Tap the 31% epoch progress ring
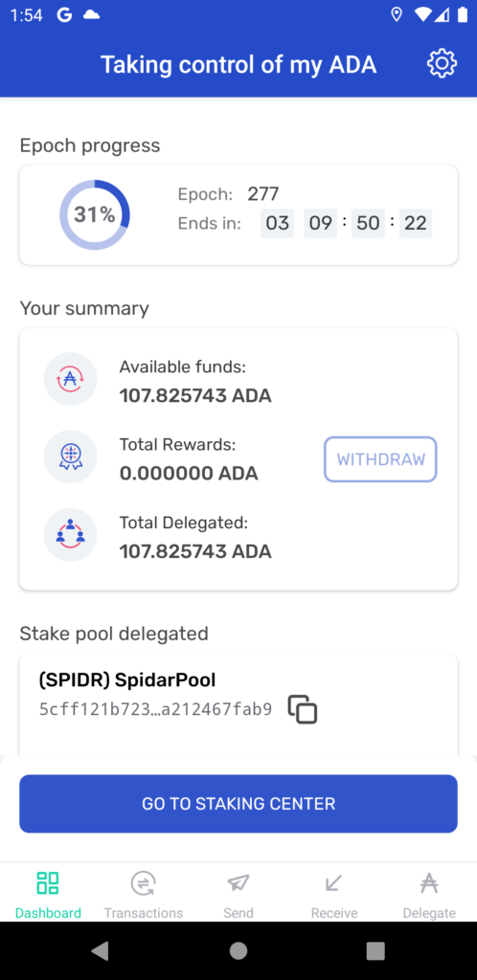Screen dimensions: 477x980 coord(95,215)
